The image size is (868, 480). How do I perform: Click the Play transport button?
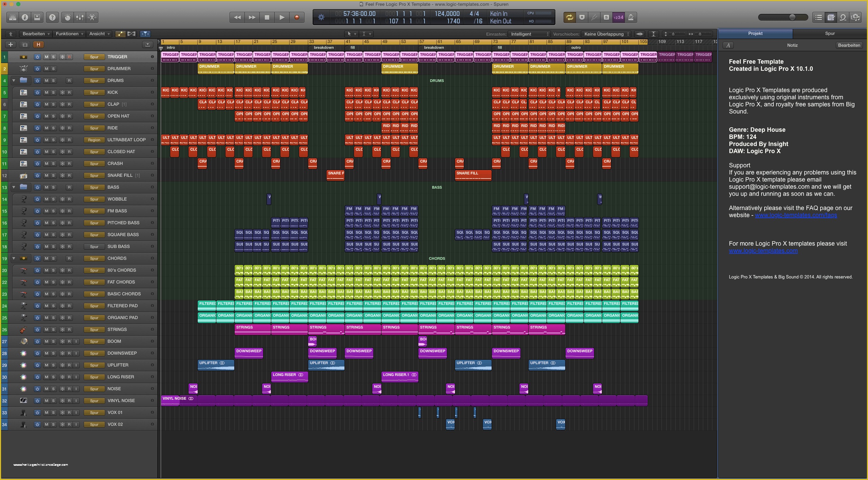point(282,17)
